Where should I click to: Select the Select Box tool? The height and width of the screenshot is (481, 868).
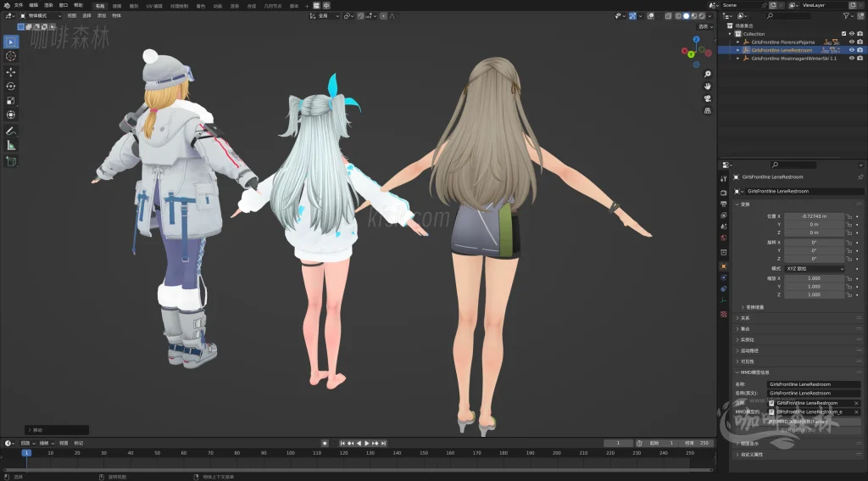coord(10,42)
